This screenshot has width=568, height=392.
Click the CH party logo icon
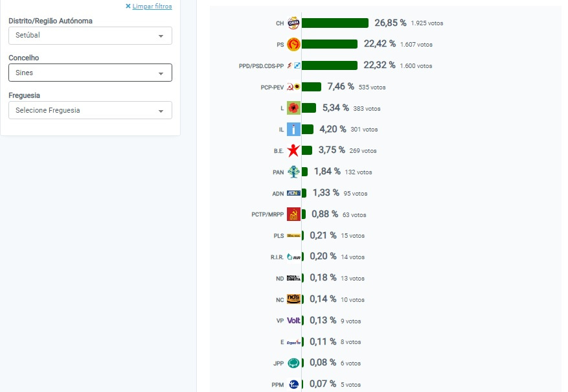(x=293, y=23)
